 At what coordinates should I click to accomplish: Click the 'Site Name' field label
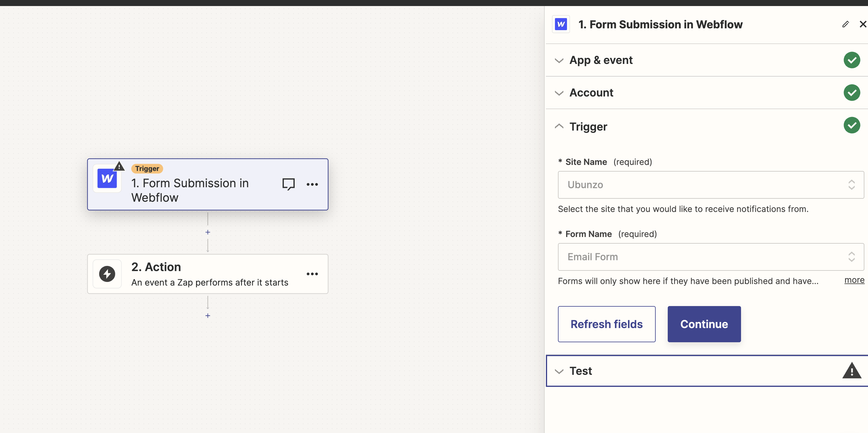pyautogui.click(x=586, y=162)
